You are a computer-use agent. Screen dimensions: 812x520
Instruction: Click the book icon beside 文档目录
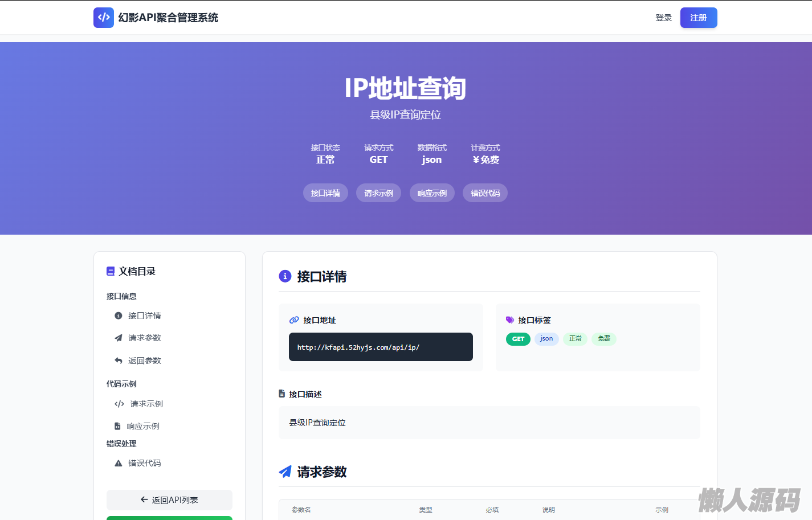(111, 271)
